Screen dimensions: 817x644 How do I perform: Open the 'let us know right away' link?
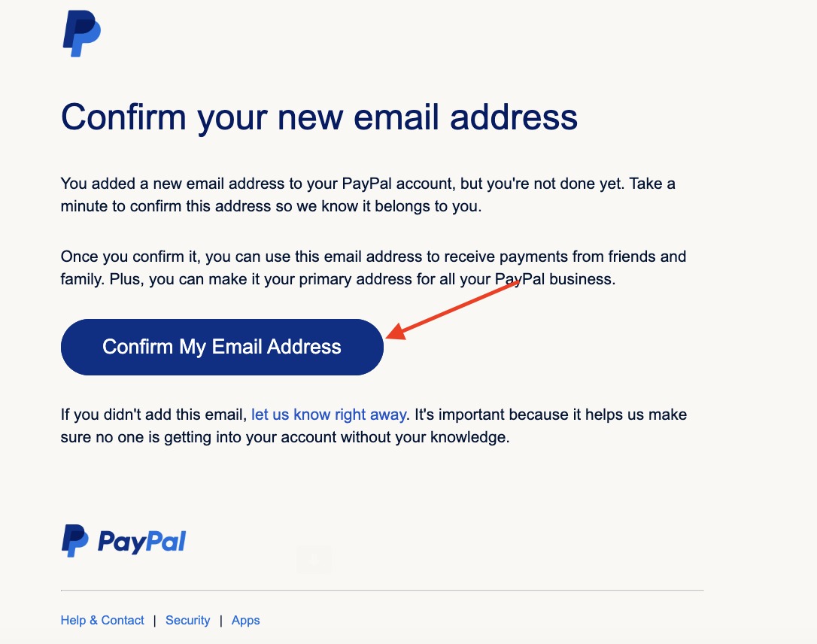click(x=329, y=415)
